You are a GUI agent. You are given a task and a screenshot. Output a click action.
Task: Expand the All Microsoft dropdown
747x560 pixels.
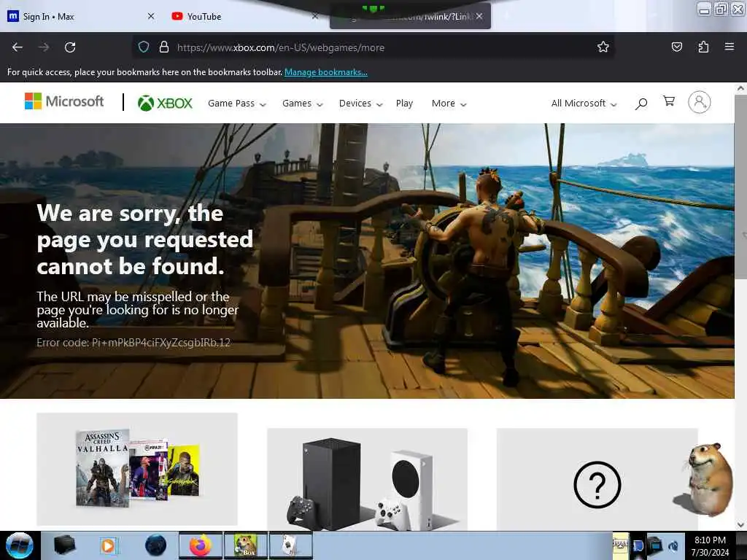[584, 104]
